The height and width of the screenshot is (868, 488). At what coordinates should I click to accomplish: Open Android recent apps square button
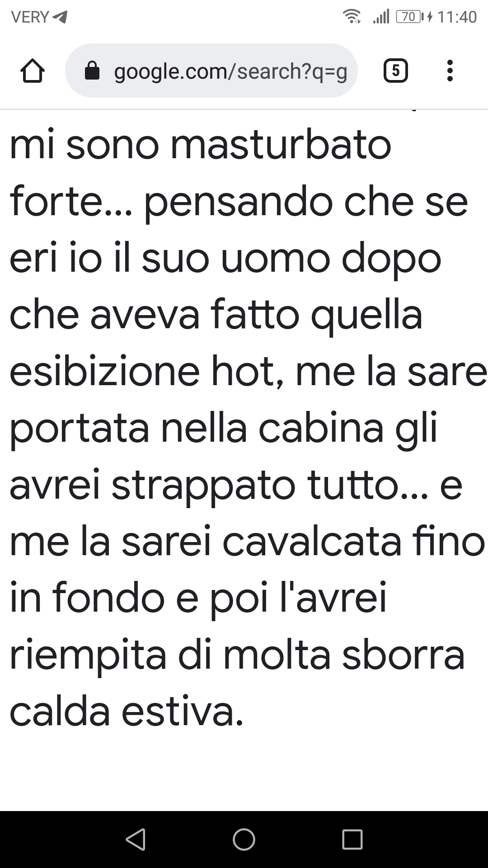[352, 840]
